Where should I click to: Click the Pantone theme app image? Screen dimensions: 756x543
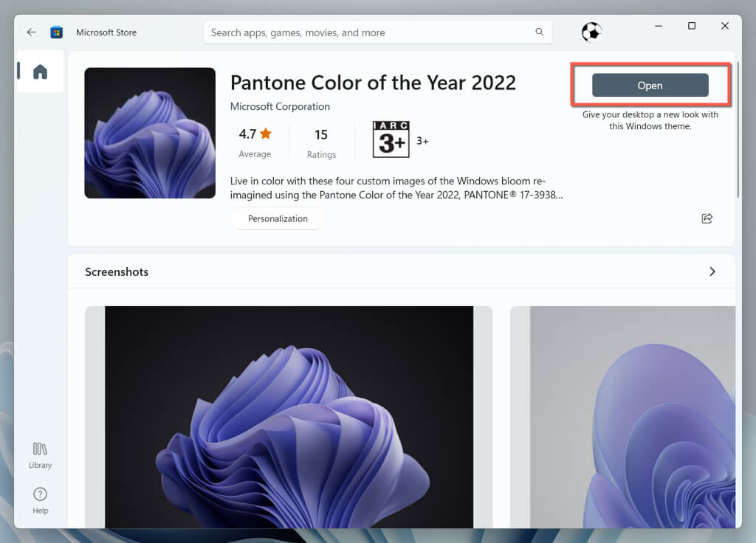(x=150, y=133)
